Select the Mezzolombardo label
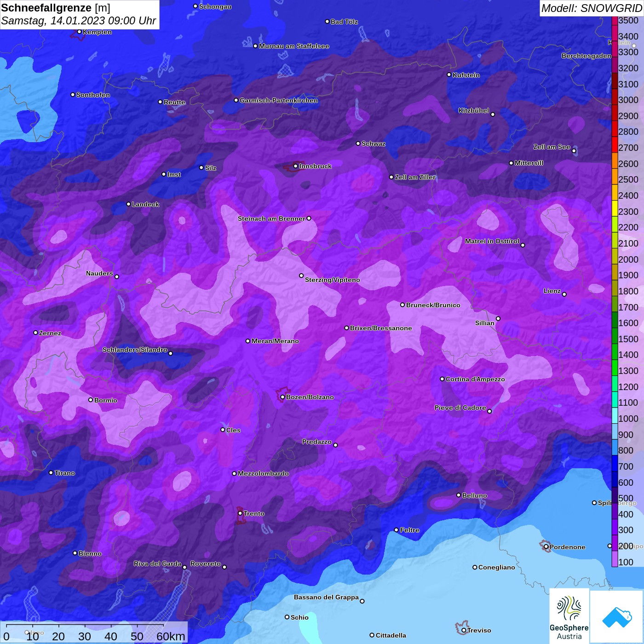The width and height of the screenshot is (644, 644). (x=263, y=473)
